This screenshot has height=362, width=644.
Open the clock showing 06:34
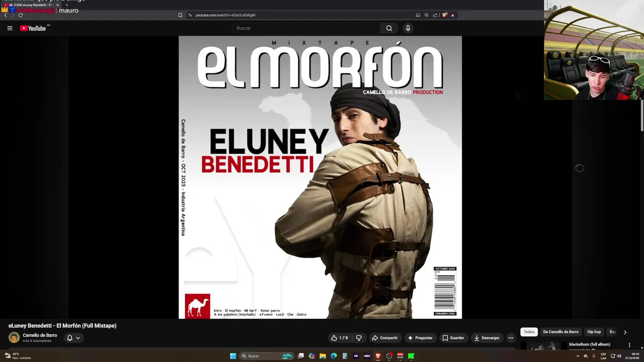[632, 356]
